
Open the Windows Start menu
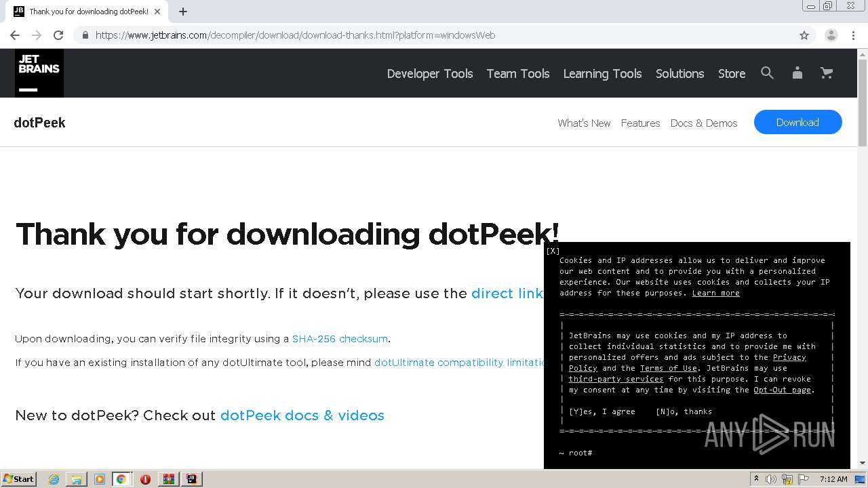tap(19, 479)
